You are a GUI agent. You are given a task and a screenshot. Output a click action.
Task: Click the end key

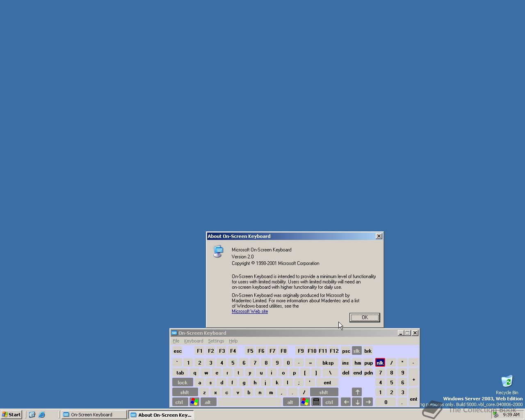point(358,372)
